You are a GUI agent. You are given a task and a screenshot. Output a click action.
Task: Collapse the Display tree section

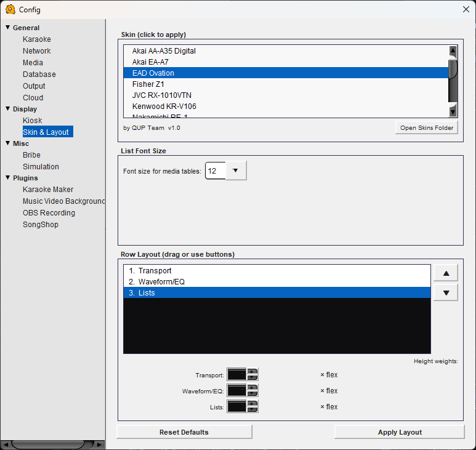8,108
